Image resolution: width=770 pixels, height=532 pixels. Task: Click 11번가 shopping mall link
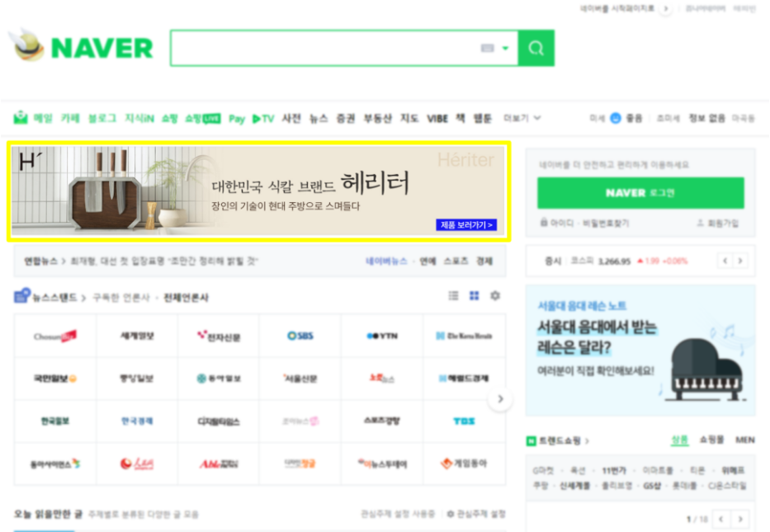[614, 471]
